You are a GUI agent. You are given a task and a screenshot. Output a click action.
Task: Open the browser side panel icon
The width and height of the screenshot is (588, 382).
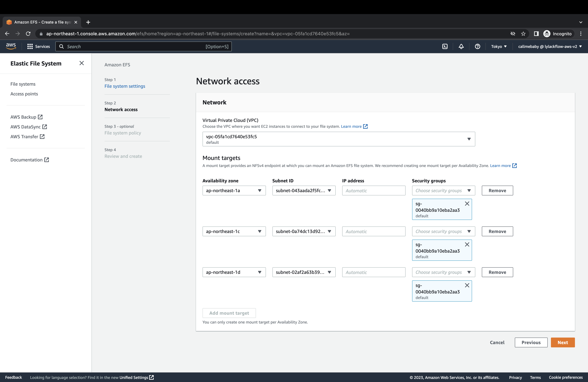tap(536, 34)
